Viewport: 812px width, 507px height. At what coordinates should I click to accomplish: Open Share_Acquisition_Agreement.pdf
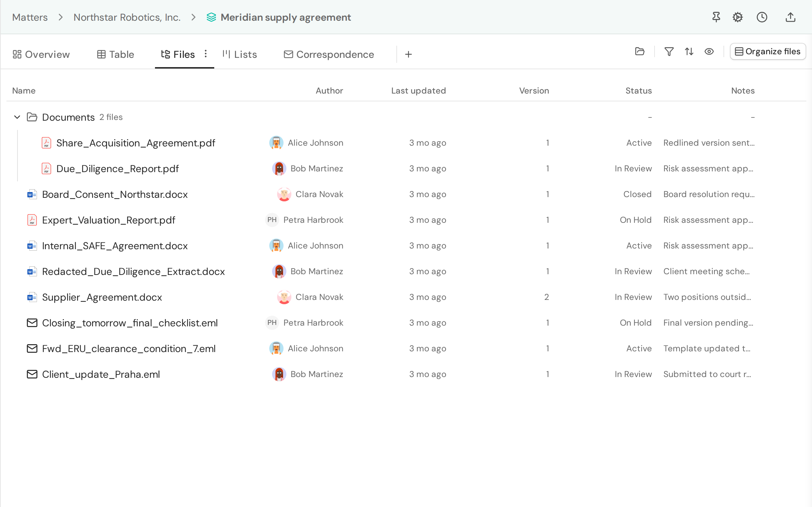tap(136, 143)
